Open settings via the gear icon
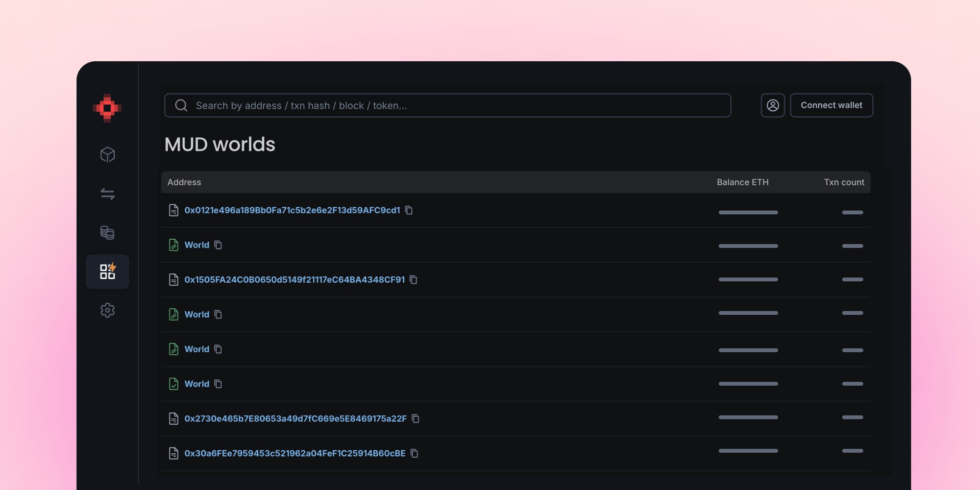The height and width of the screenshot is (490, 980). [x=107, y=310]
